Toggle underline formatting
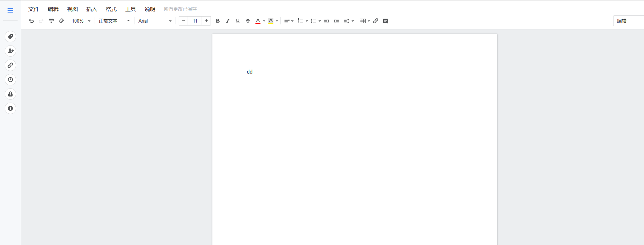 point(238,21)
